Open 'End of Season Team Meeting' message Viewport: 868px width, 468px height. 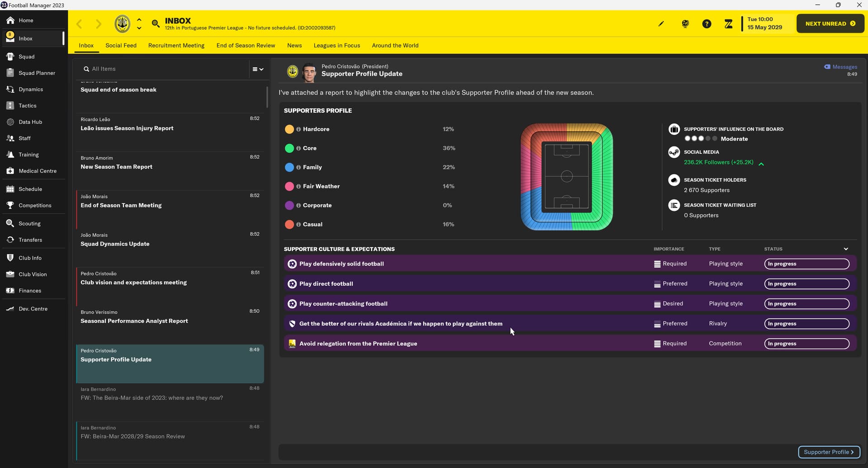(170, 209)
